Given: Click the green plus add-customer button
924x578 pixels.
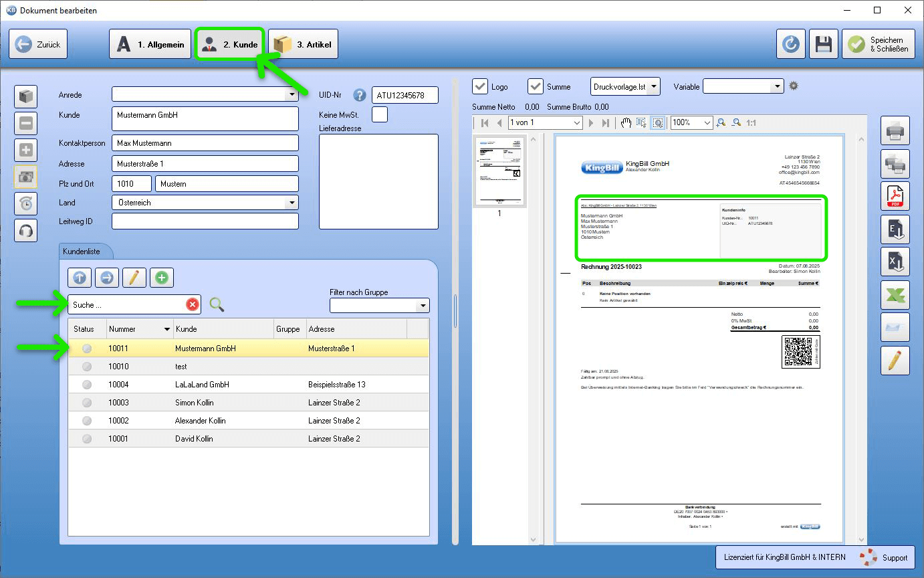Looking at the screenshot, I should click(162, 277).
